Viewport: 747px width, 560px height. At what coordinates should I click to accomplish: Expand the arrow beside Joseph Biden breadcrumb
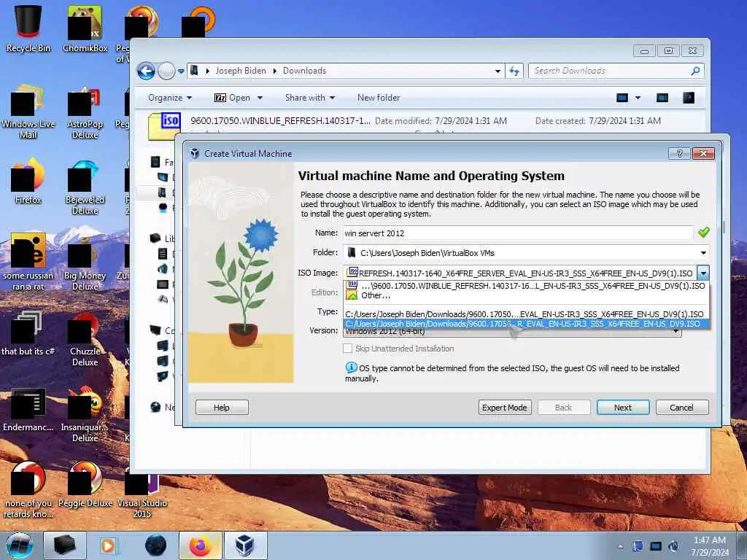click(275, 71)
